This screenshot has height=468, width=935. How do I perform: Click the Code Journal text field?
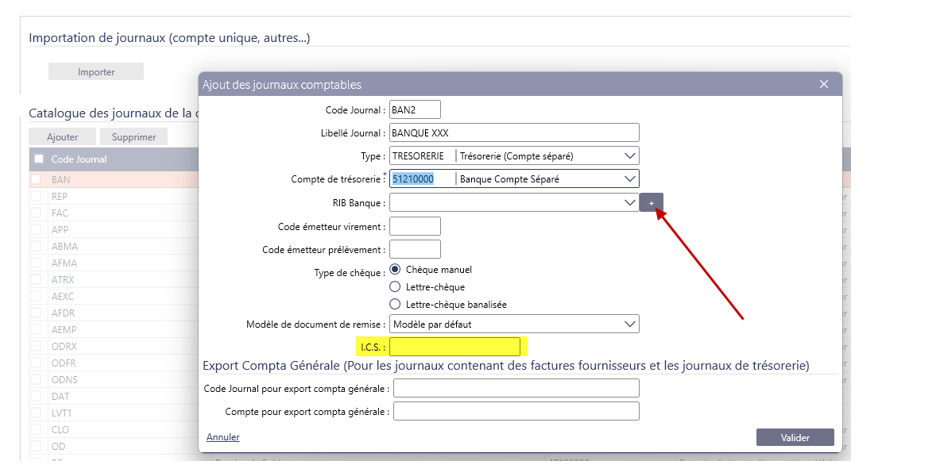point(414,110)
